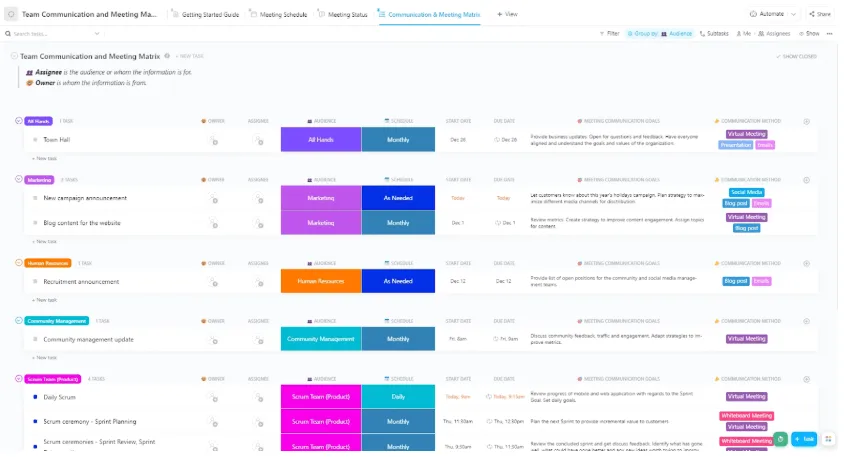Image resolution: width=846 pixels, height=457 pixels.
Task: Open the Automate menu icon
Action: 753,14
